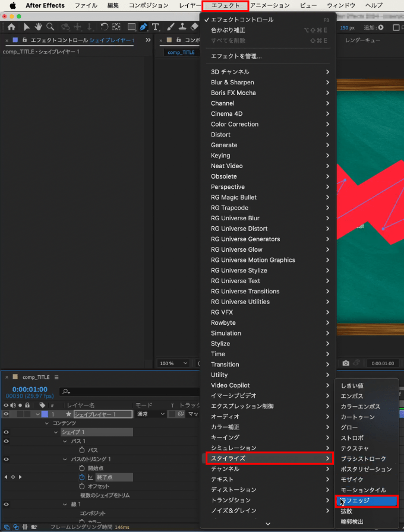Choose ラフエッジ from Stylize submenu
The height and width of the screenshot is (532, 404).
click(x=367, y=501)
